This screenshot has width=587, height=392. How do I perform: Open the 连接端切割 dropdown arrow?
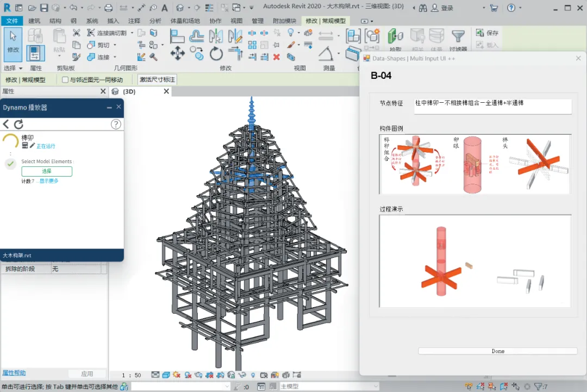(x=132, y=33)
